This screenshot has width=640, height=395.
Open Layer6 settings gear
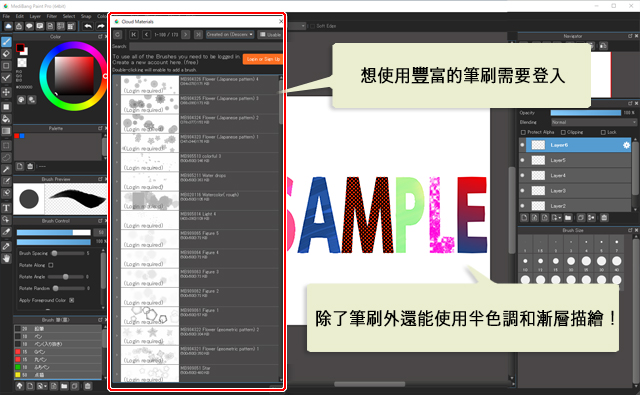tap(626, 145)
